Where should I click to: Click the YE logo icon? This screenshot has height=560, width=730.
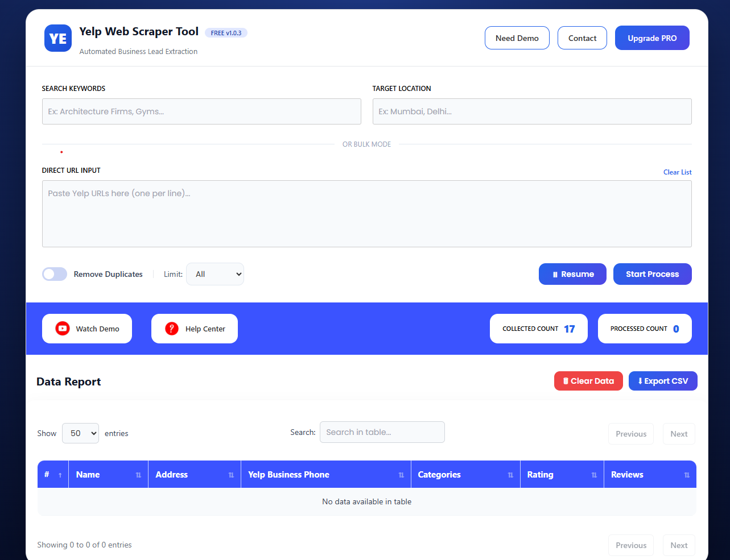[57, 38]
